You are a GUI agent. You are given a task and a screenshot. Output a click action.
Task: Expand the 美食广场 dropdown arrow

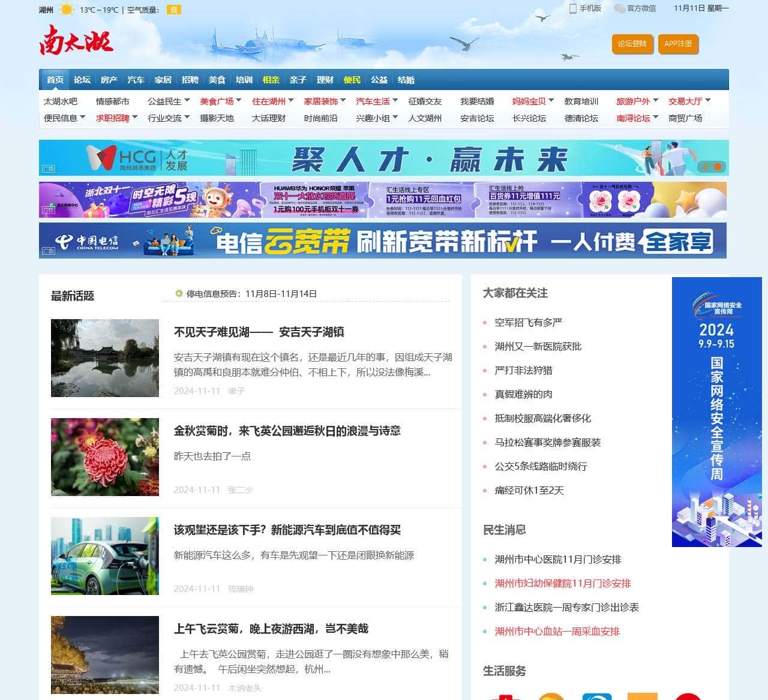click(x=239, y=100)
